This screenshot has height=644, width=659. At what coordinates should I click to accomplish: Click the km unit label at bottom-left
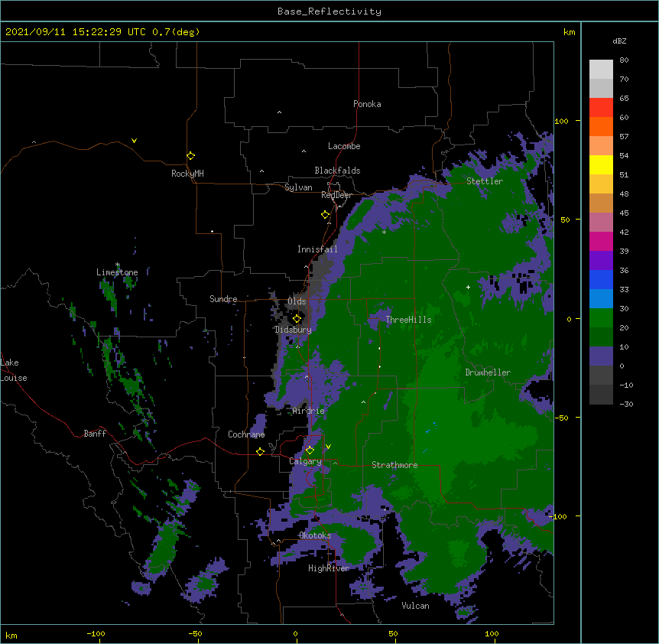point(11,636)
